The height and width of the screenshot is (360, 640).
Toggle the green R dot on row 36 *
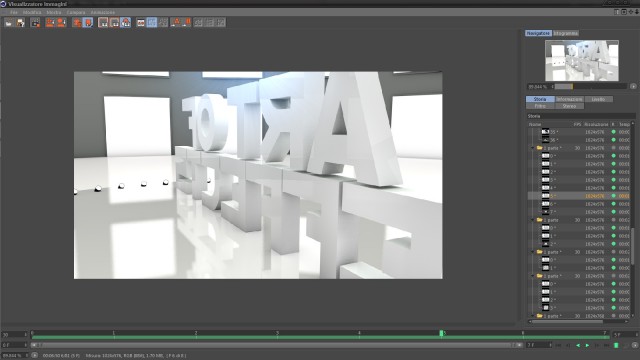point(613,140)
